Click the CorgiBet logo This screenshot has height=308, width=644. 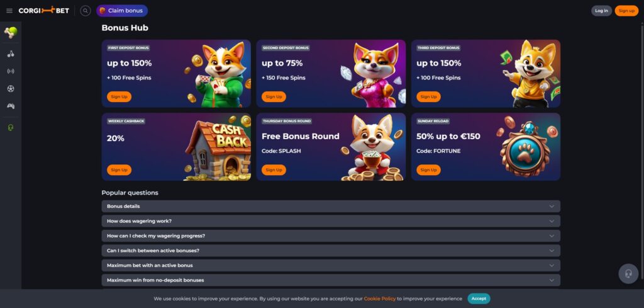[x=44, y=11]
